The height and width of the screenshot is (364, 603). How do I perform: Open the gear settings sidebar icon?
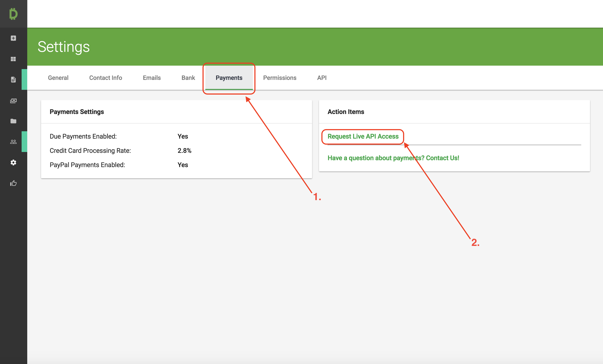tap(13, 163)
